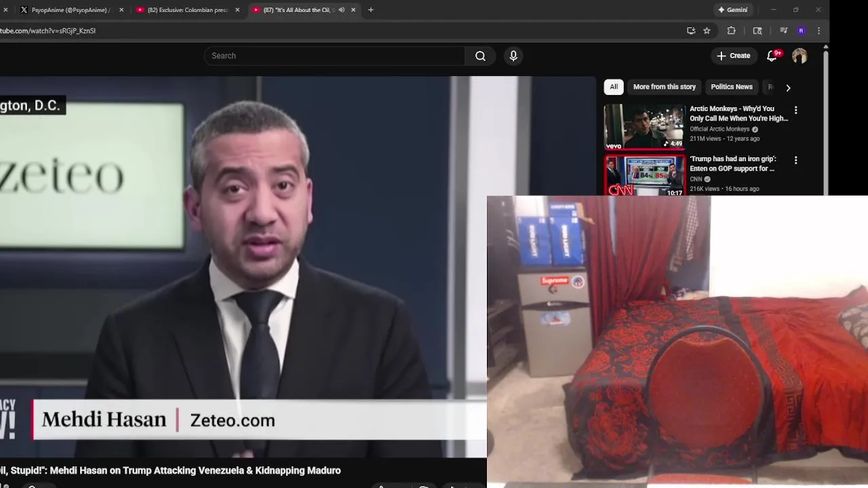Select Politics News chip
This screenshot has height=488, width=868.
pyautogui.click(x=732, y=87)
